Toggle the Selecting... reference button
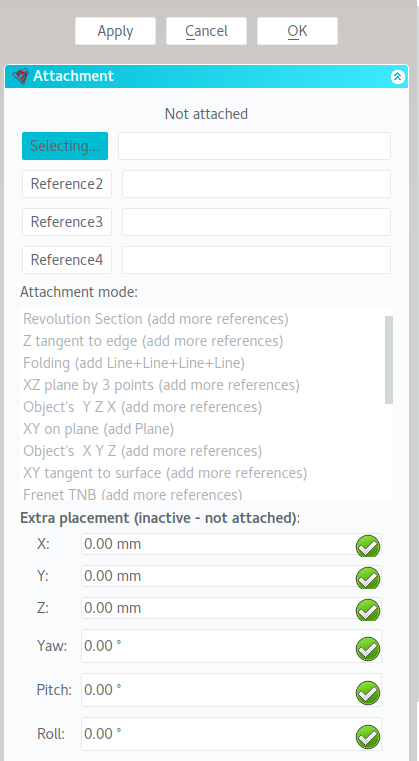The width and height of the screenshot is (419, 761). [x=65, y=146]
